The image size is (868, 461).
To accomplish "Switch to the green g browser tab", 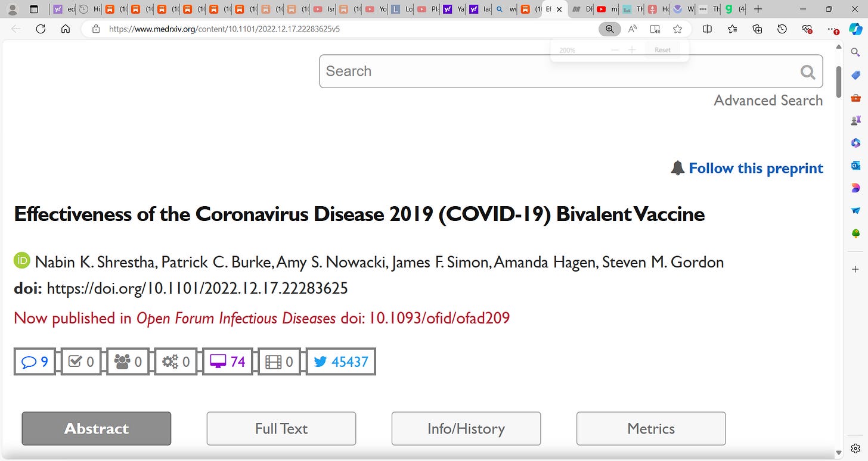I will (x=735, y=9).
